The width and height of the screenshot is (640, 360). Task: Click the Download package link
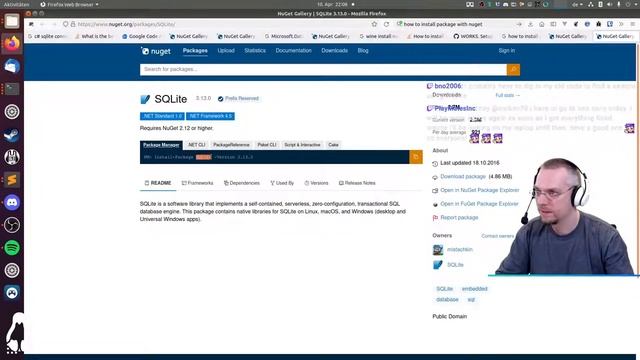463,177
